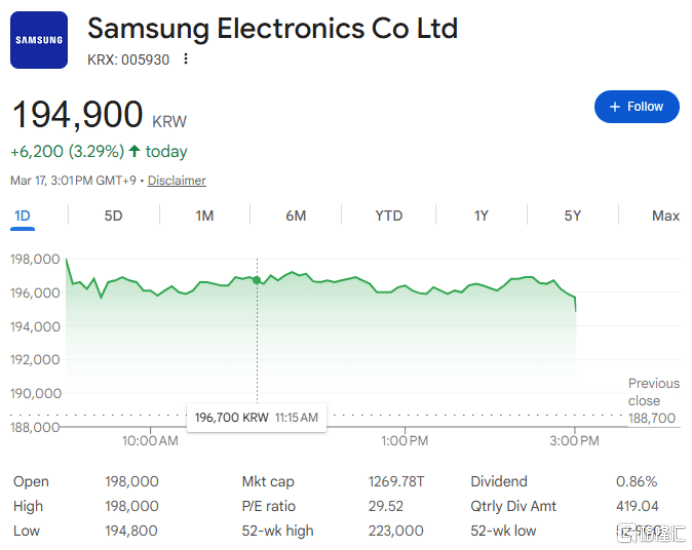Viewport: 692px width, 550px height.
Task: Show the 5Y chart range
Action: [x=572, y=216]
